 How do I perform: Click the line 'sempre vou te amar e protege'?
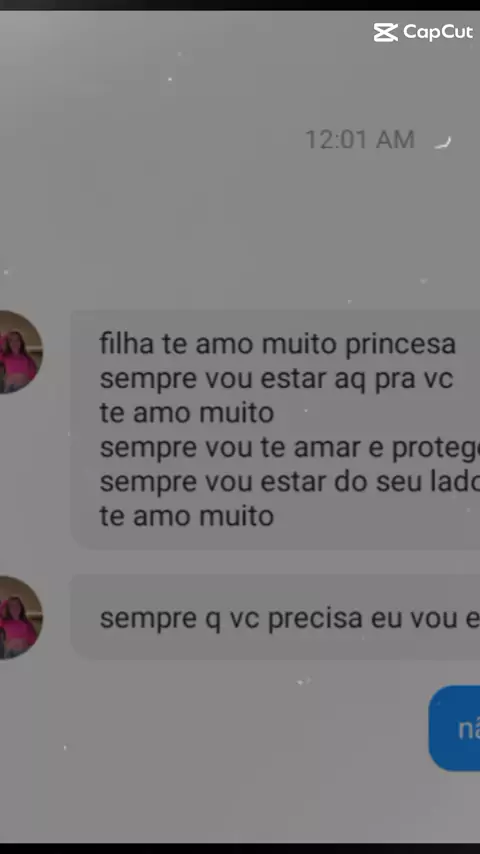click(290, 448)
